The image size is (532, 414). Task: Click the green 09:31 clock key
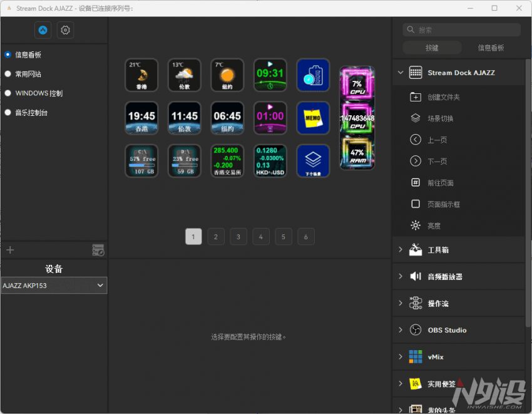coord(270,75)
